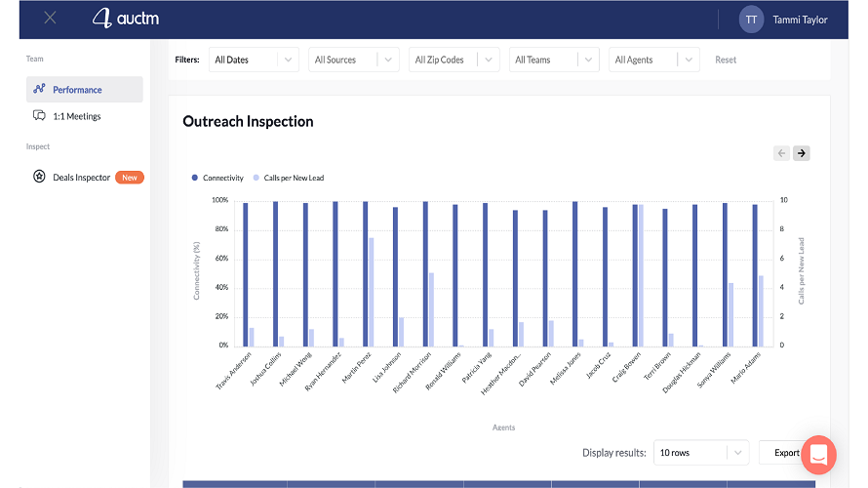Expand the All Agents chevron arrow
Screen dimensions: 868x488
(689, 60)
